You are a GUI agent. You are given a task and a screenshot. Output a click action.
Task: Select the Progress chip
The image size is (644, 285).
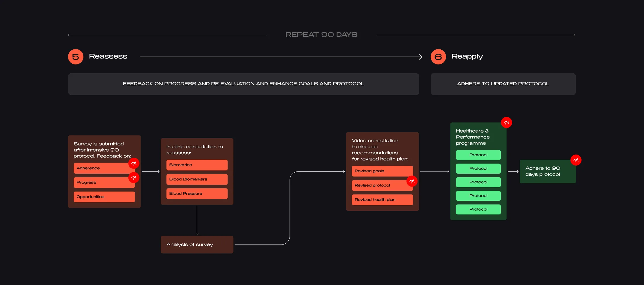point(104,182)
